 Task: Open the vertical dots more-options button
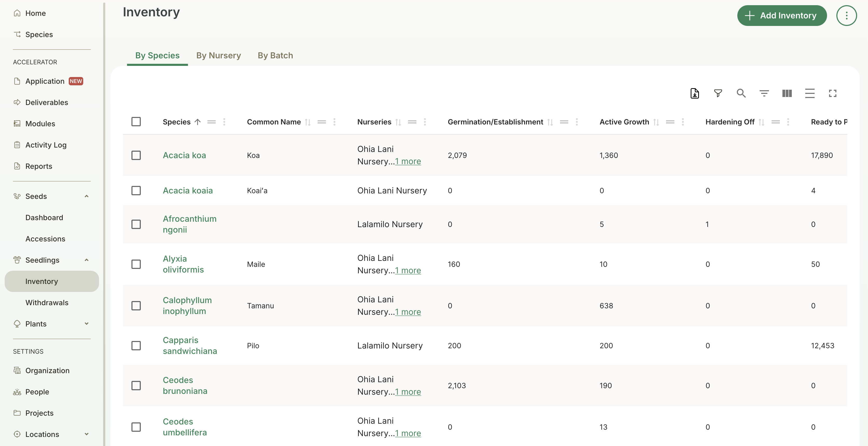pos(846,16)
